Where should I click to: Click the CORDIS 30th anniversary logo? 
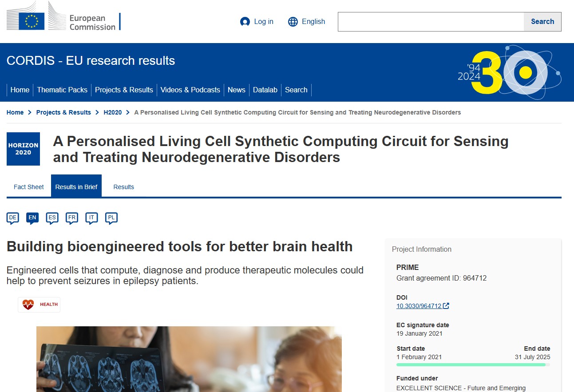tap(509, 72)
